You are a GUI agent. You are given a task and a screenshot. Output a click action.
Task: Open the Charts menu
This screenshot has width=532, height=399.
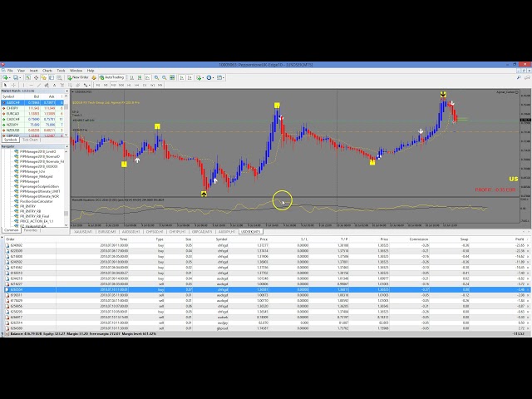pos(47,71)
